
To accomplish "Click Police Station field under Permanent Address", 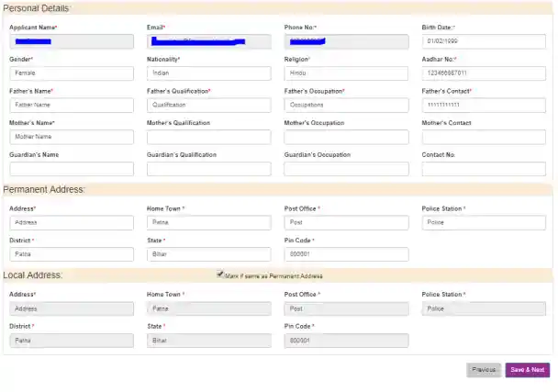I will coord(484,223).
